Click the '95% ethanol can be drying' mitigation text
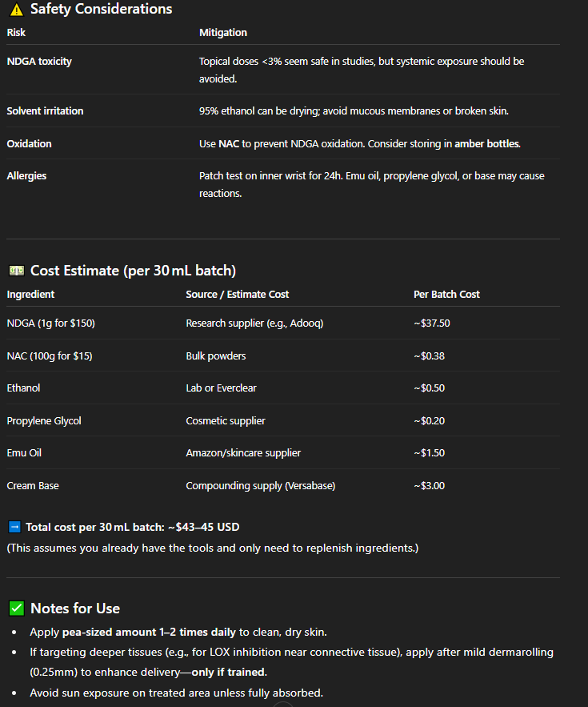The height and width of the screenshot is (707, 588). point(354,111)
